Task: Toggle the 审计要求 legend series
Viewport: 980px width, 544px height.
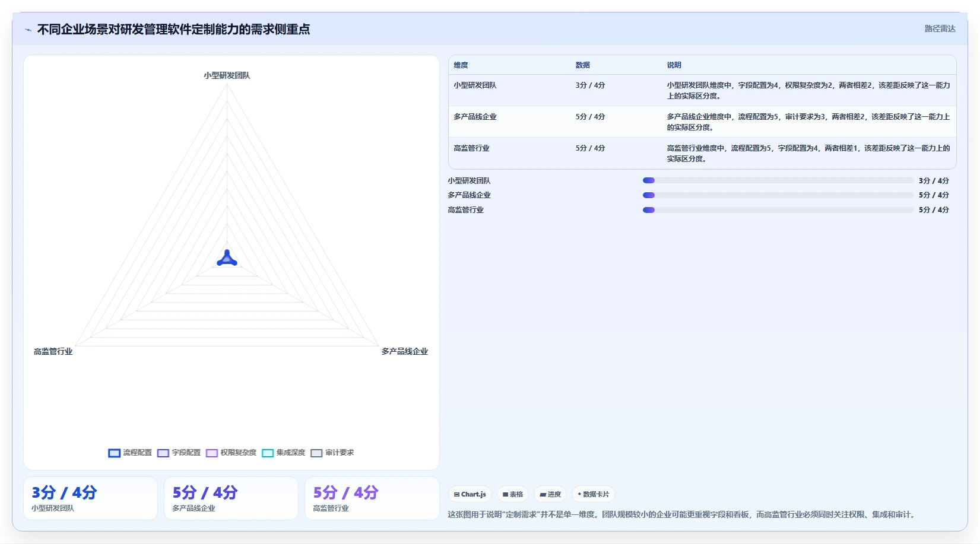Action: [x=332, y=453]
